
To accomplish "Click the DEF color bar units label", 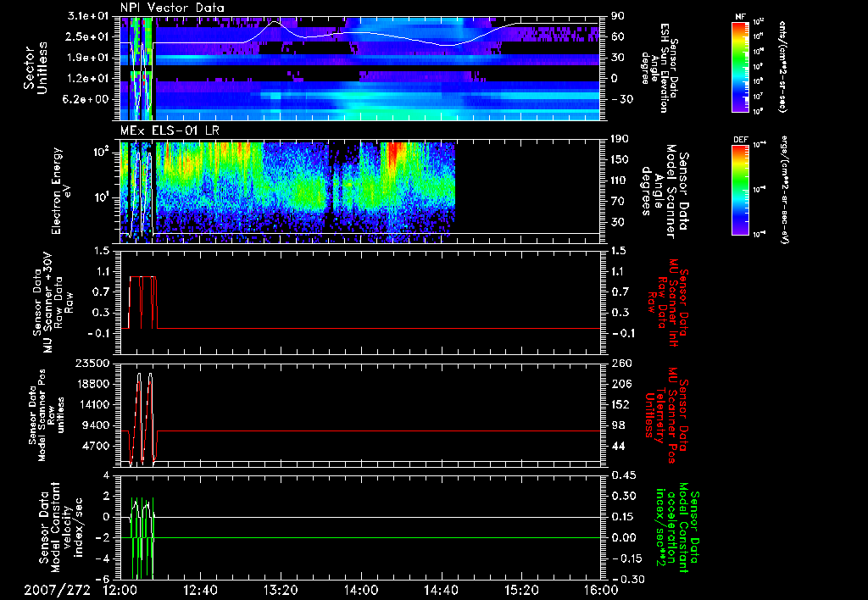I will (782, 190).
